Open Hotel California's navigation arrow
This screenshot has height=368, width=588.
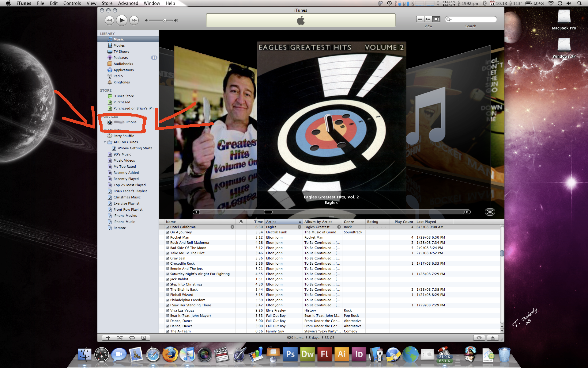tap(232, 227)
